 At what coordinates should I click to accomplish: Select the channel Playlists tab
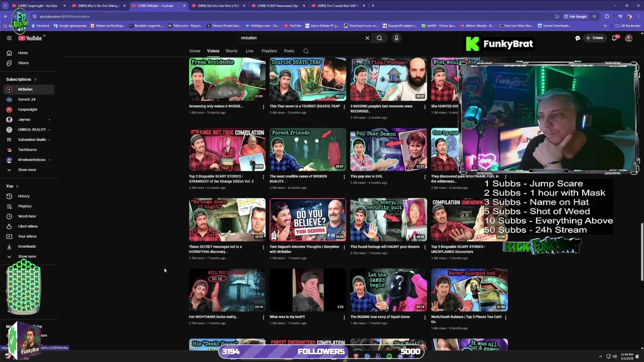(x=269, y=51)
